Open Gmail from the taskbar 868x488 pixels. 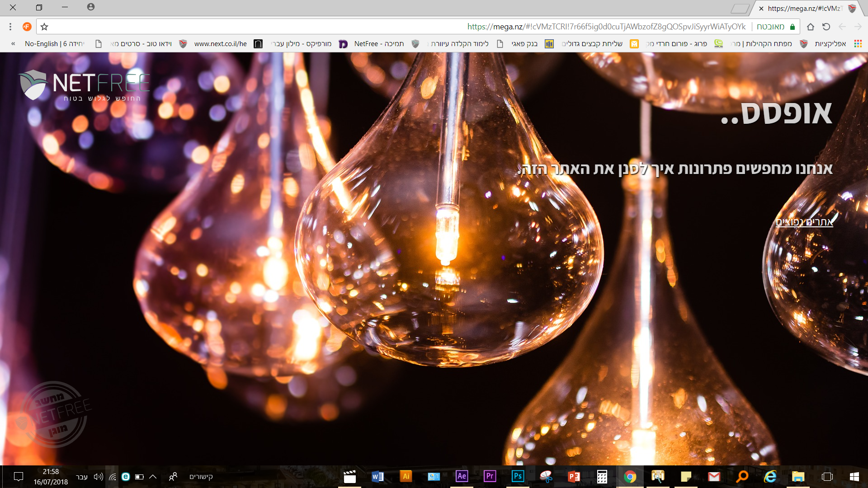pyautogui.click(x=714, y=477)
